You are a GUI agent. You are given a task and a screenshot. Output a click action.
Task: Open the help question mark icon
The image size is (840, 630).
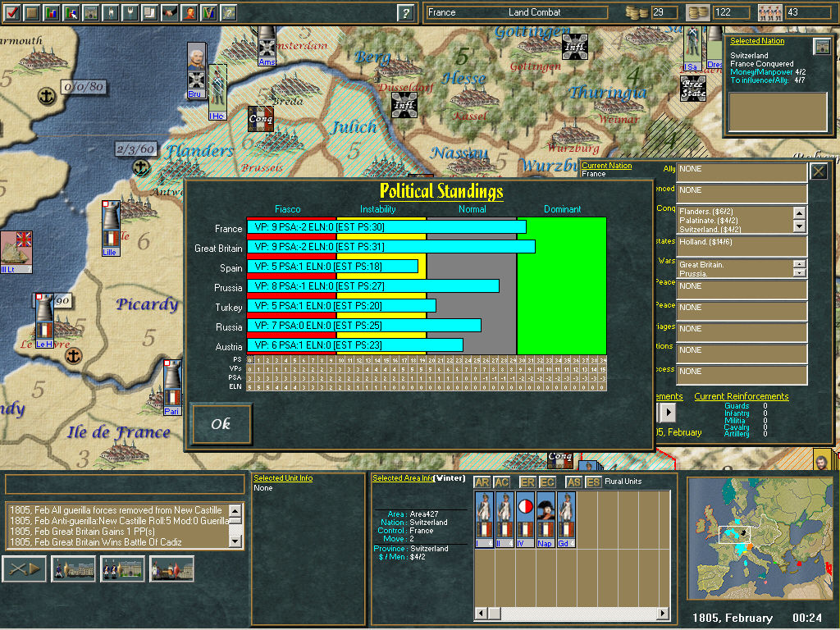click(405, 13)
